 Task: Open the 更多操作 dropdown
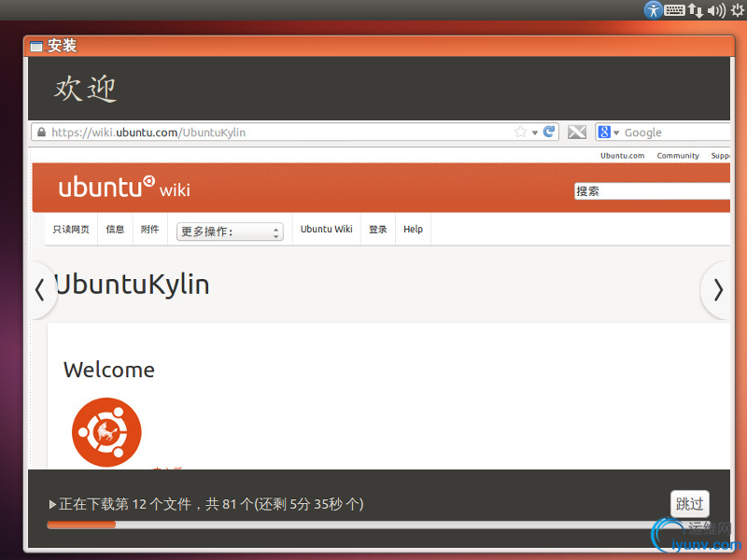pyautogui.click(x=230, y=231)
